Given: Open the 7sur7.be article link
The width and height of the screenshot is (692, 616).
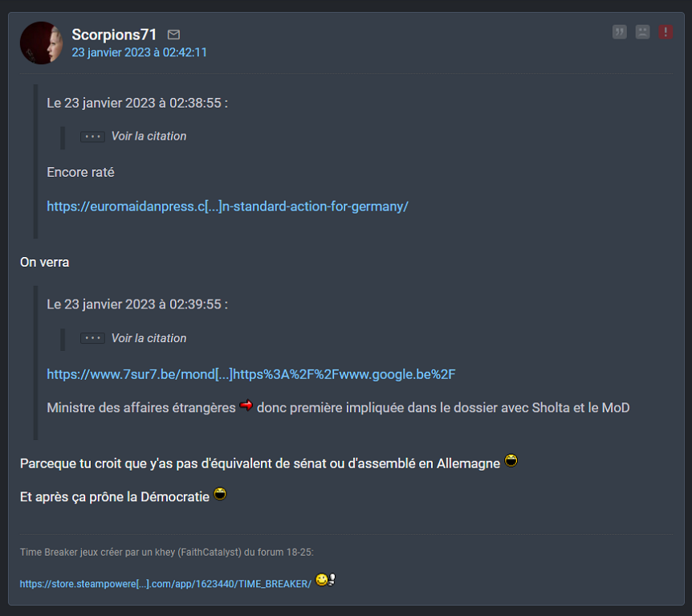Looking at the screenshot, I should (250, 374).
